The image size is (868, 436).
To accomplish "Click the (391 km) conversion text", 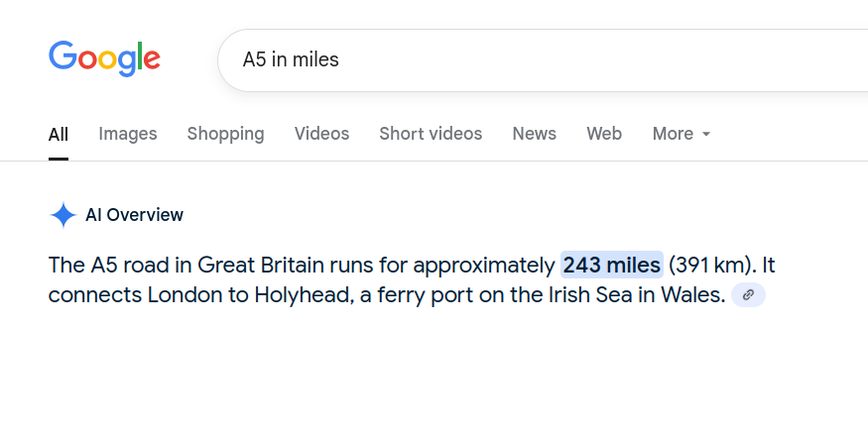I will click(x=712, y=265).
